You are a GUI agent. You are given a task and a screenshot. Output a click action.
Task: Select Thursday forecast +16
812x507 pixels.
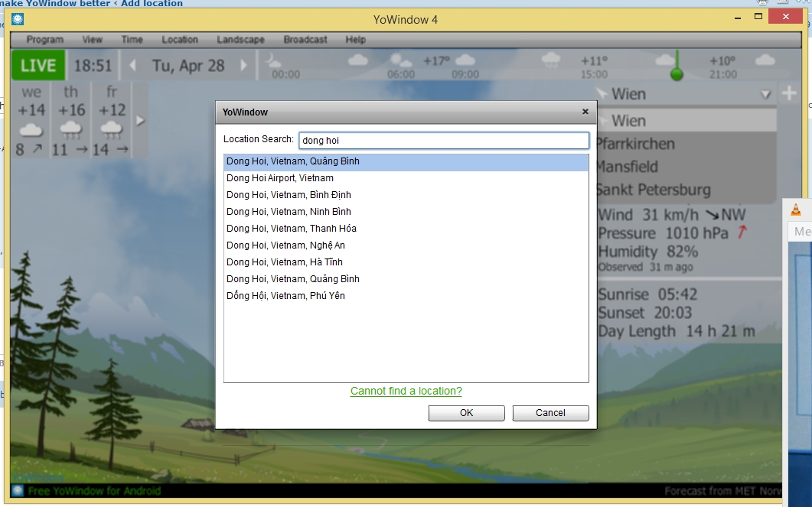point(71,120)
